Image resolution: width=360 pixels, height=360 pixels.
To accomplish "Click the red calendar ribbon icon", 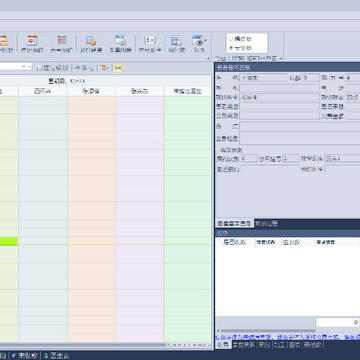I will pyautogui.click(x=32, y=40).
